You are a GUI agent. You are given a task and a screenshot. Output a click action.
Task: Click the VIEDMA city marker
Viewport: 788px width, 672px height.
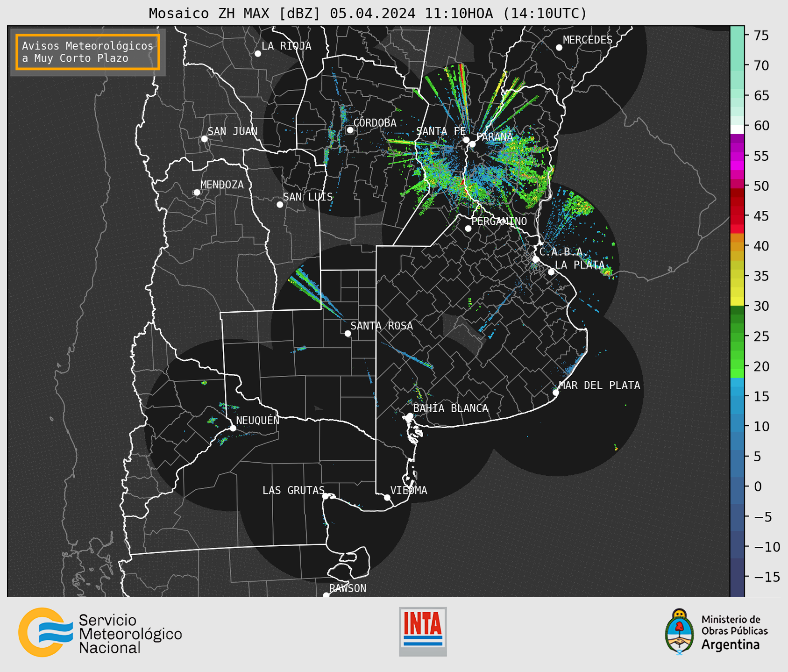[387, 497]
